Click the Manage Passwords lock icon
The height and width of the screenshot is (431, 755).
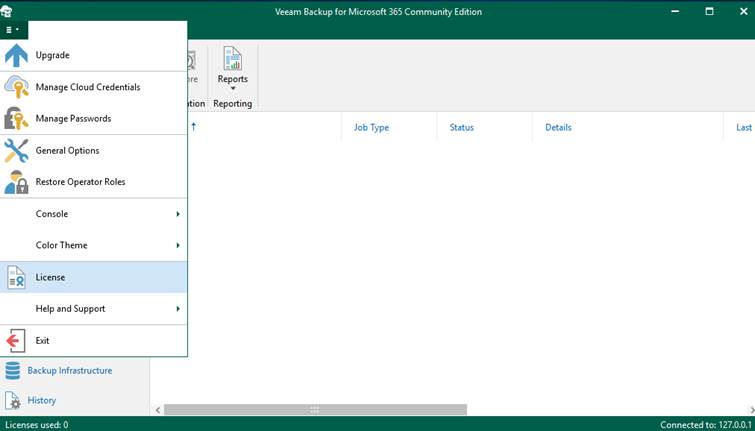coord(16,118)
